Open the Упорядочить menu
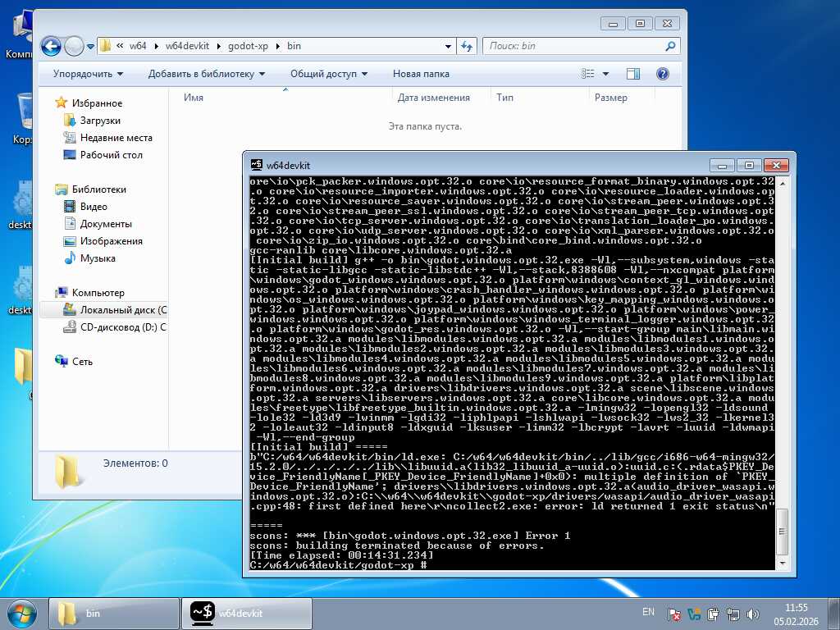This screenshot has height=630, width=840. (88, 74)
